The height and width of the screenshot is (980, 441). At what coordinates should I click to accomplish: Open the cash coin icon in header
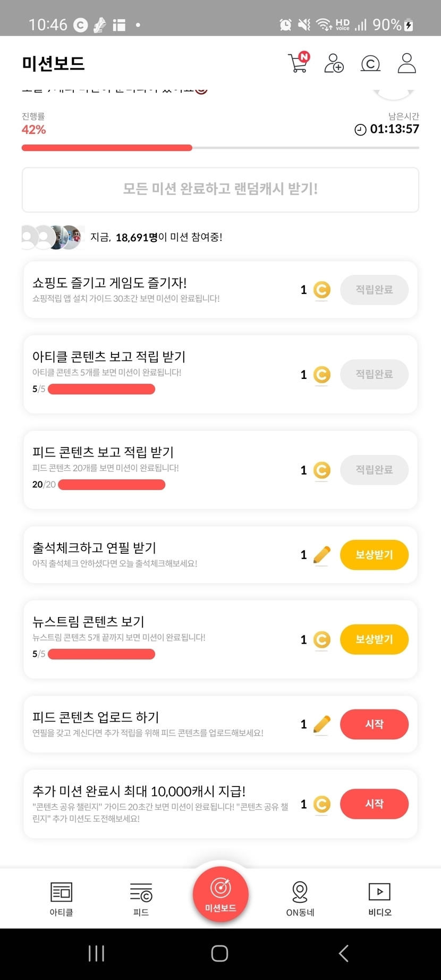[370, 64]
